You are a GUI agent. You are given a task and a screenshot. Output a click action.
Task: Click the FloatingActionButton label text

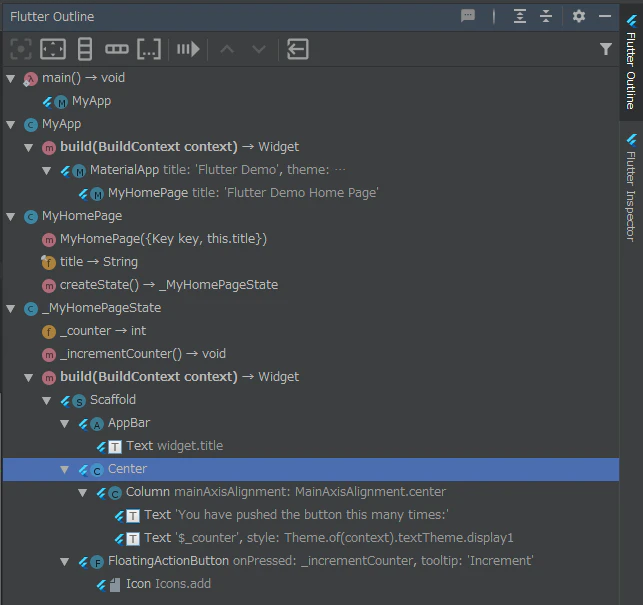[168, 561]
